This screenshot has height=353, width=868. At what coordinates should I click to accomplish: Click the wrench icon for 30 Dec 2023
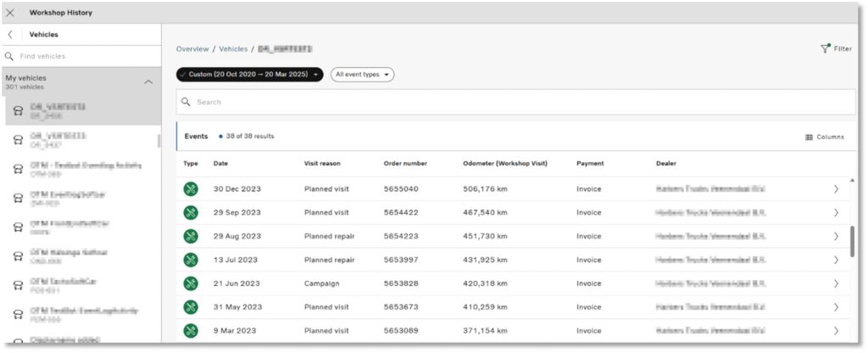coord(191,188)
